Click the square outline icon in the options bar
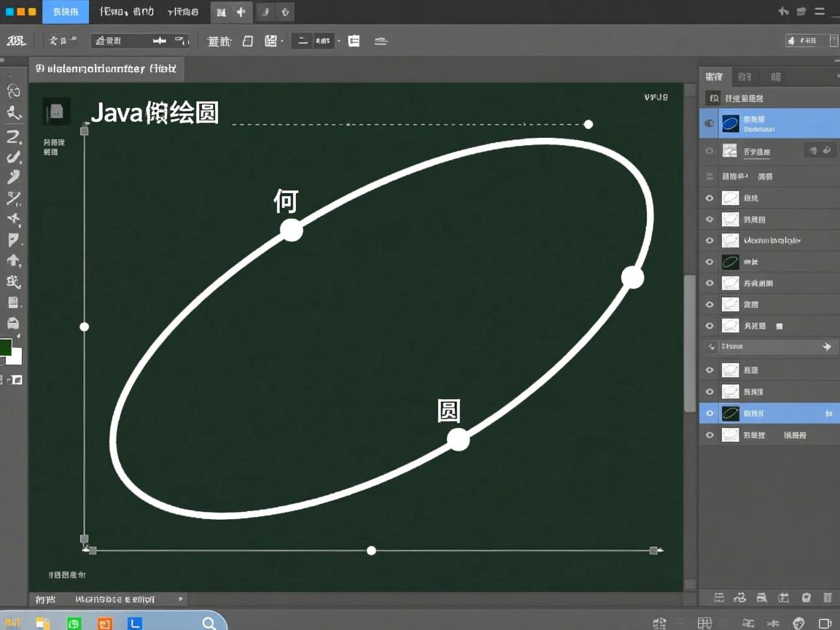The height and width of the screenshot is (630, 840). (248, 42)
